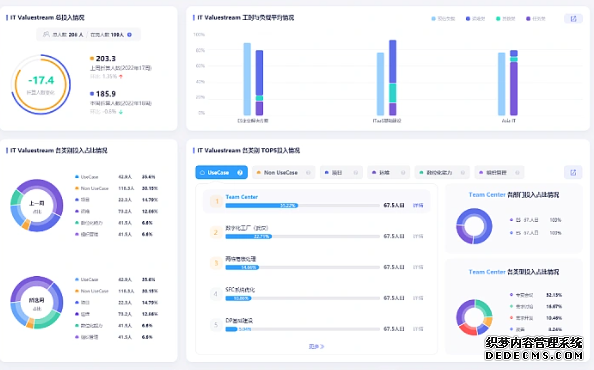Image resolution: width=594 pixels, height=370 pixels.
Task: Click export icon on the work-hours chart card
Action: pyautogui.click(x=573, y=19)
